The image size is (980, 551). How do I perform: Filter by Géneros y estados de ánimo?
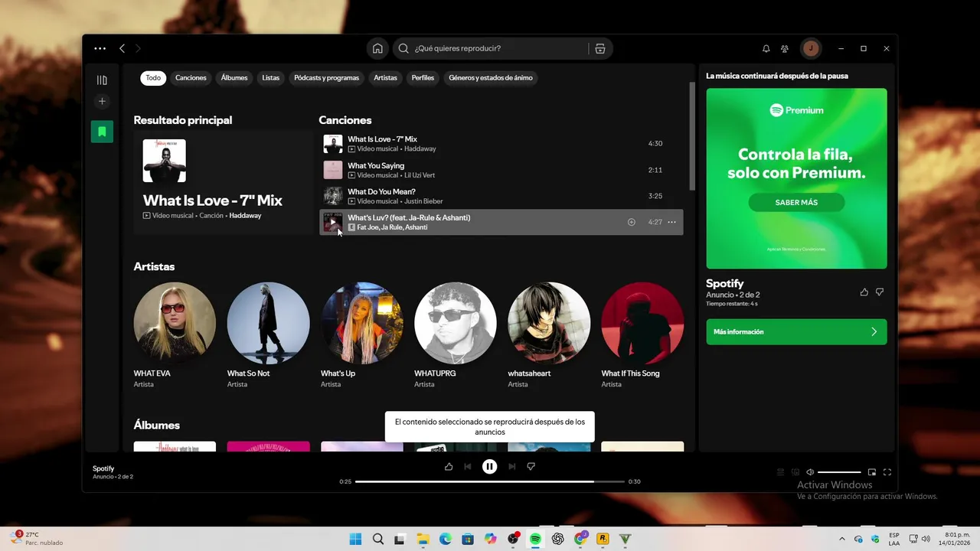[x=491, y=77]
